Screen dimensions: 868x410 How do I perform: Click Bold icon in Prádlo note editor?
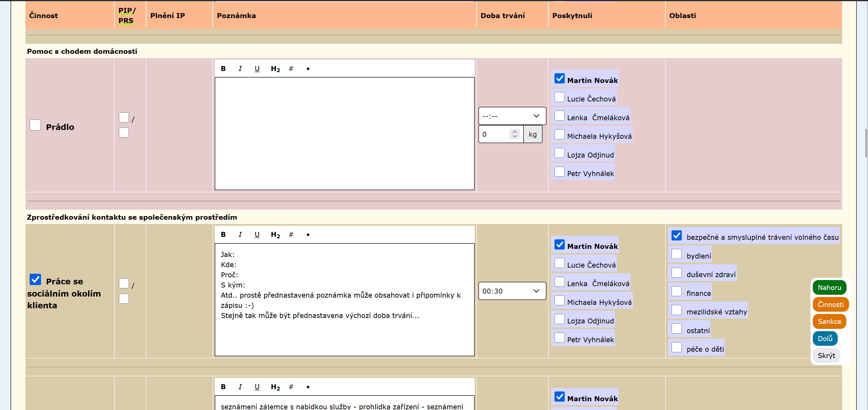click(223, 69)
